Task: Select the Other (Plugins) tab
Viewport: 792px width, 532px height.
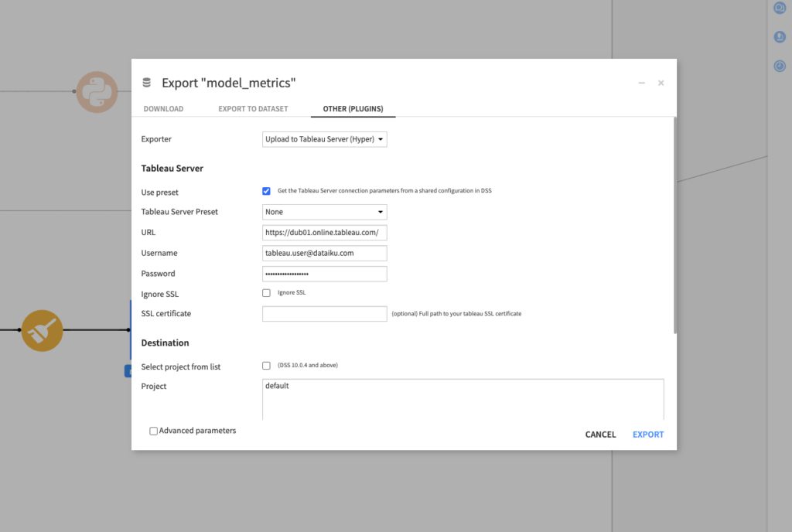Action: point(353,109)
